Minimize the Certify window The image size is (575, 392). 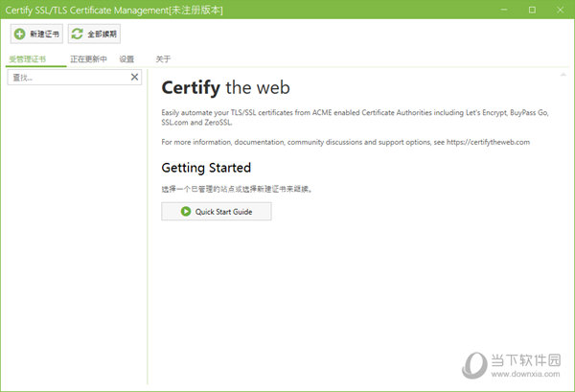point(504,10)
